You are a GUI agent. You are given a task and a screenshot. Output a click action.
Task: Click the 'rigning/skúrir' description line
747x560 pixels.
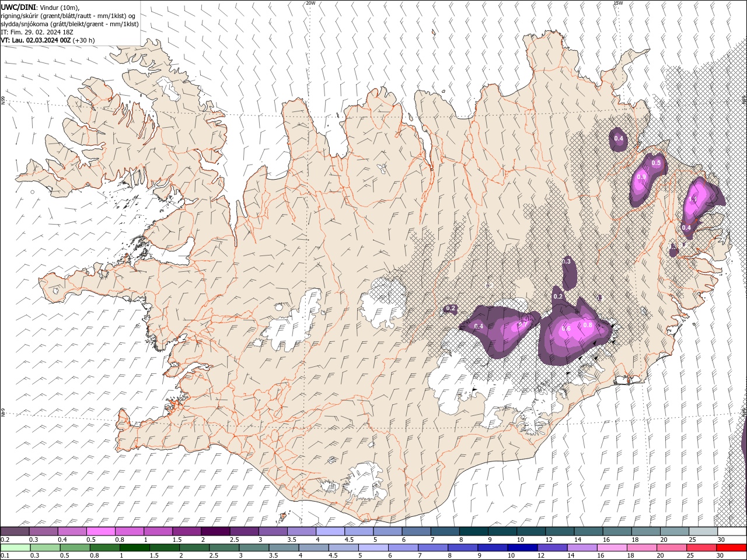click(68, 16)
